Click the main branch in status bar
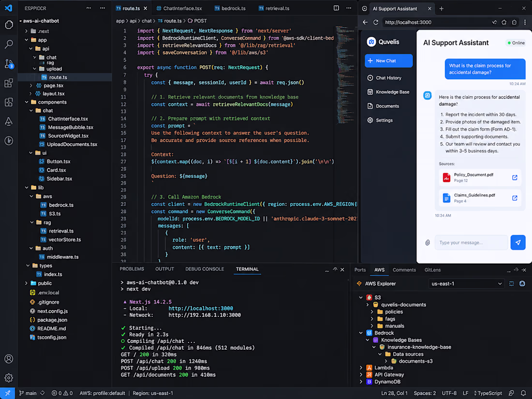The image size is (532, 399). pyautogui.click(x=28, y=393)
